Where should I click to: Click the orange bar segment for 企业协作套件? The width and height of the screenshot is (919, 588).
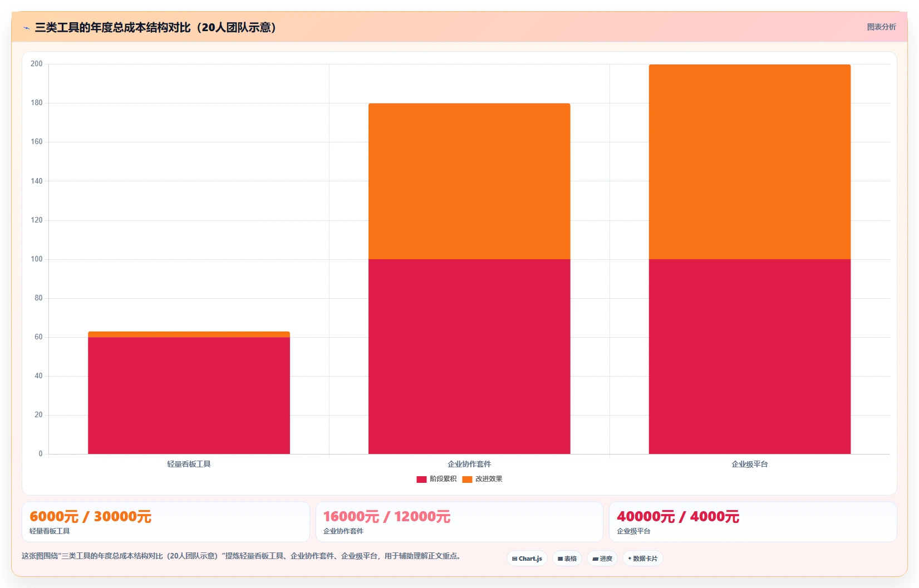click(x=469, y=181)
